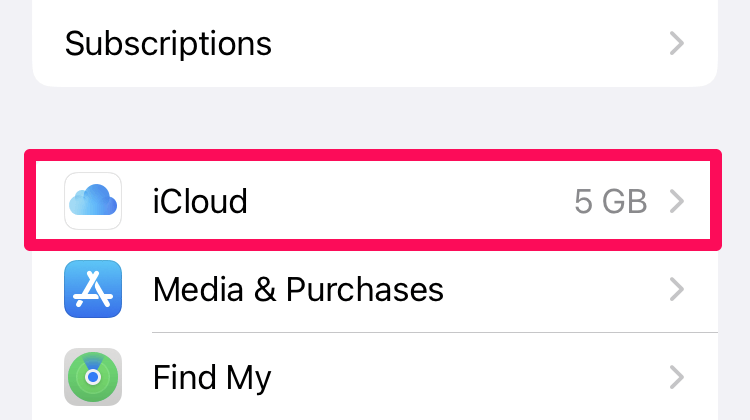This screenshot has width=750, height=420.
Task: Open the highlighted iCloud row
Action: (x=373, y=200)
